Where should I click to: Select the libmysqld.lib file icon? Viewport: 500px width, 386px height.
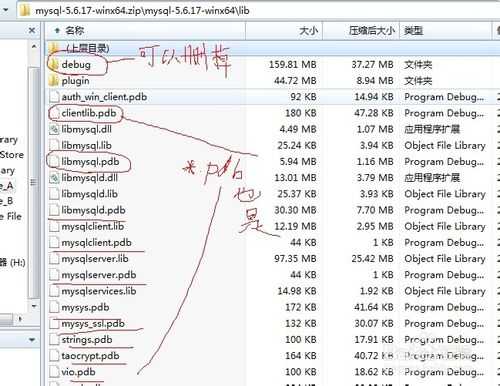[x=54, y=194]
